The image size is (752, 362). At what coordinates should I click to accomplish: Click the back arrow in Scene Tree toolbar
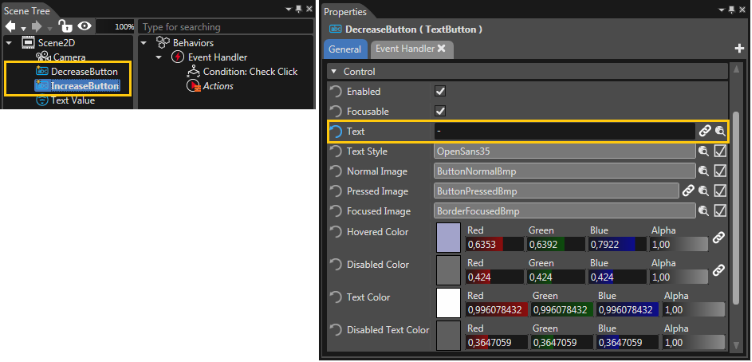[11, 27]
